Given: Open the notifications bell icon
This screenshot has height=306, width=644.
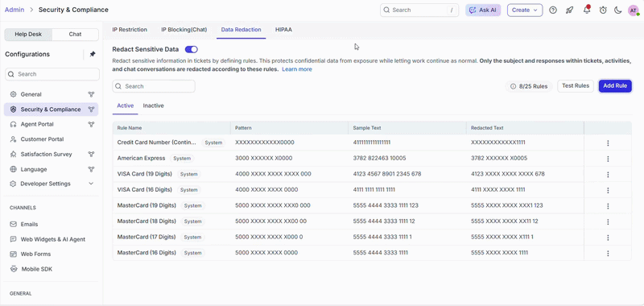Looking at the screenshot, I should point(587,10).
